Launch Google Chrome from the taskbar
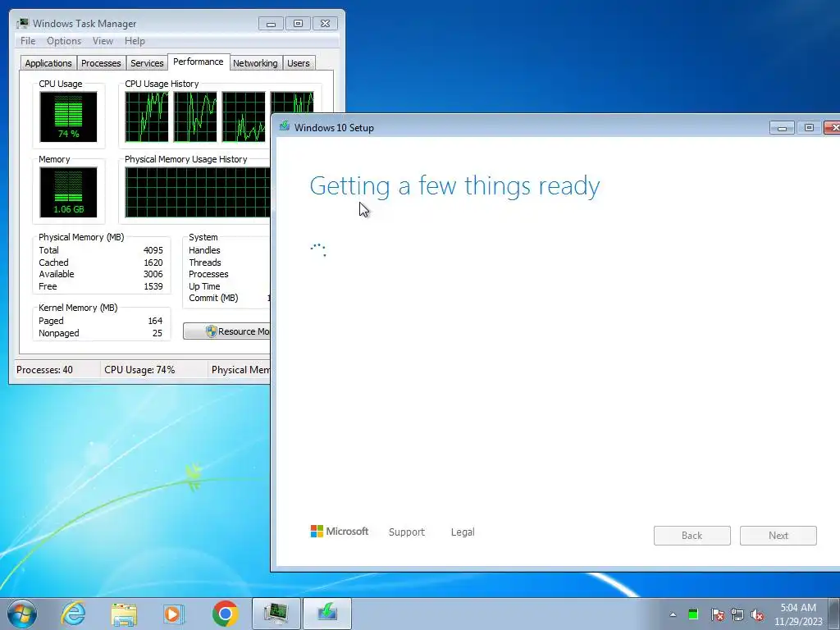 225,614
